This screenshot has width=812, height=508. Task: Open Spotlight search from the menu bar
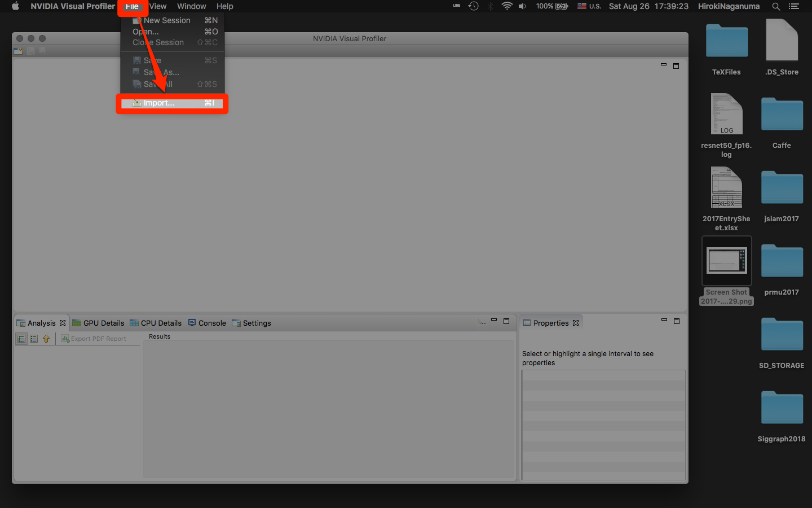776,6
